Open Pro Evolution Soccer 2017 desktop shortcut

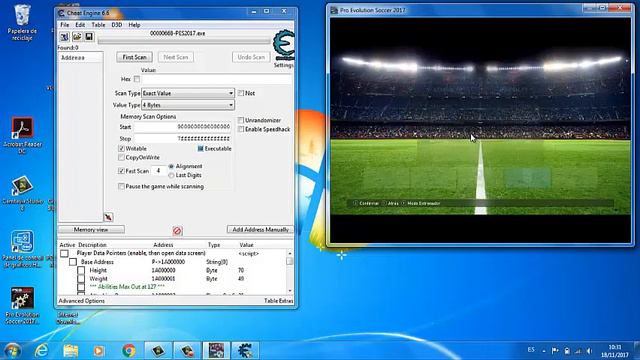22,305
